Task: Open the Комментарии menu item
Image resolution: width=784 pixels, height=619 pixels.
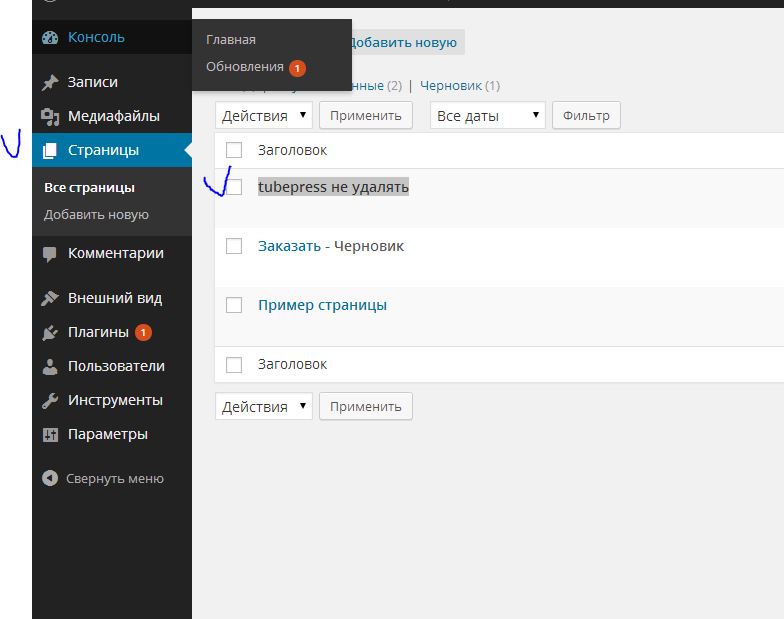Action: [112, 254]
